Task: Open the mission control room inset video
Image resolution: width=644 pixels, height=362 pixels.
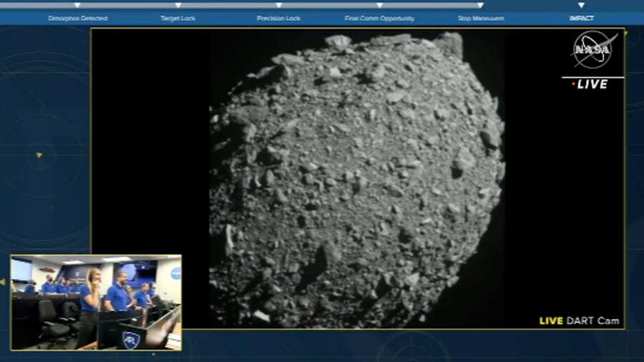Action: (x=96, y=303)
